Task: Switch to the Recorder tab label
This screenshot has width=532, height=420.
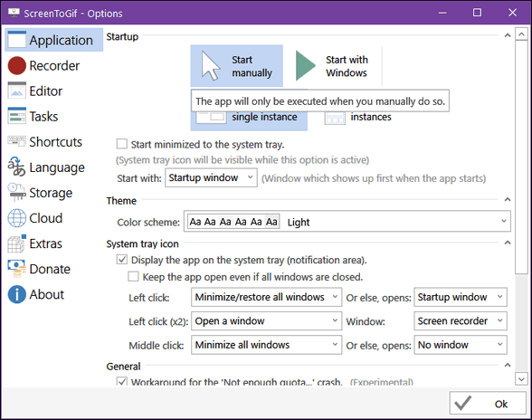Action: (54, 65)
